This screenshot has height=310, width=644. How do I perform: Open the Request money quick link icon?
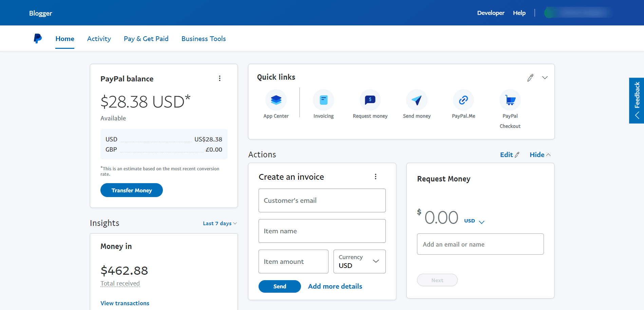point(370,100)
